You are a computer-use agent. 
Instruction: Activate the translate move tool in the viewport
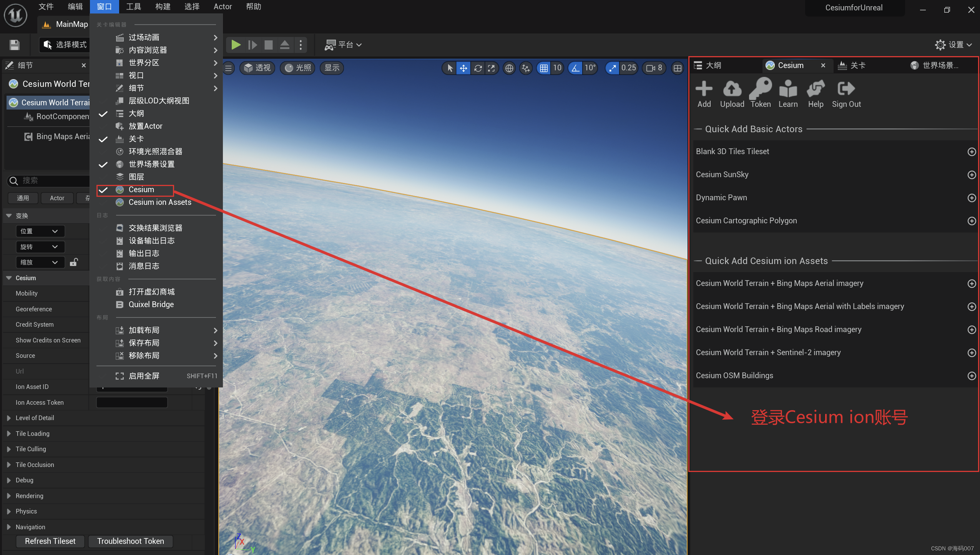coord(463,68)
